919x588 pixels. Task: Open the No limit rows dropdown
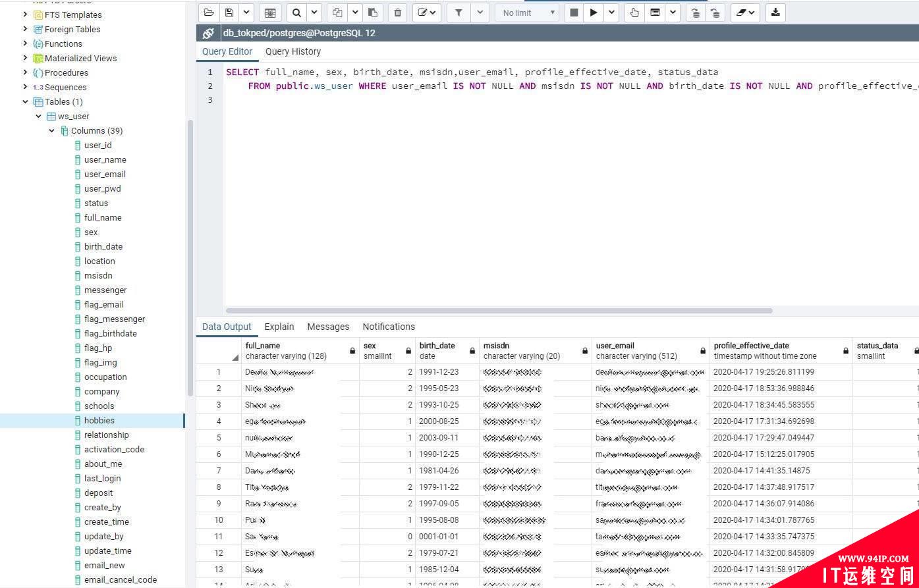527,13
